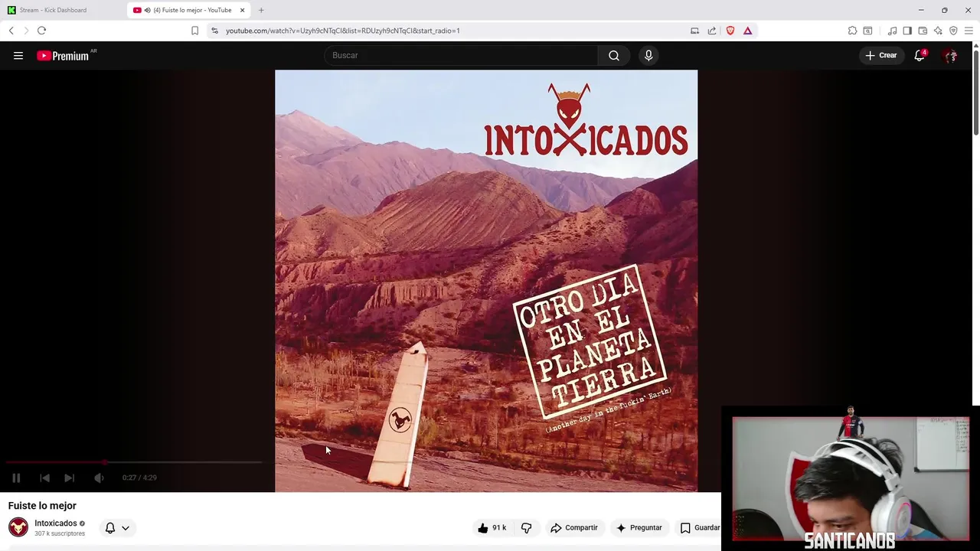The width and height of the screenshot is (980, 551).
Task: Open site settings icon in address bar
Action: pos(214,31)
